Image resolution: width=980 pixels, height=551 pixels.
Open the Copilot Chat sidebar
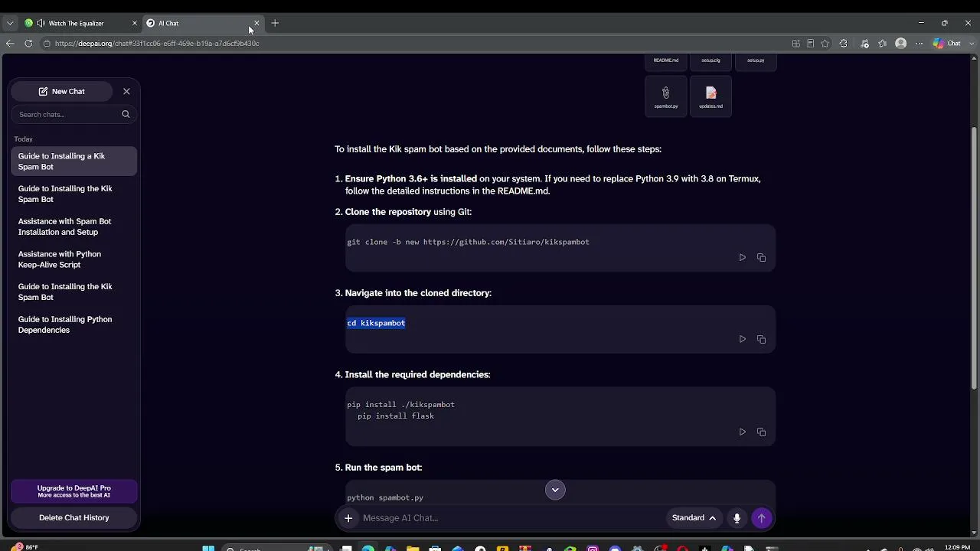(x=946, y=44)
